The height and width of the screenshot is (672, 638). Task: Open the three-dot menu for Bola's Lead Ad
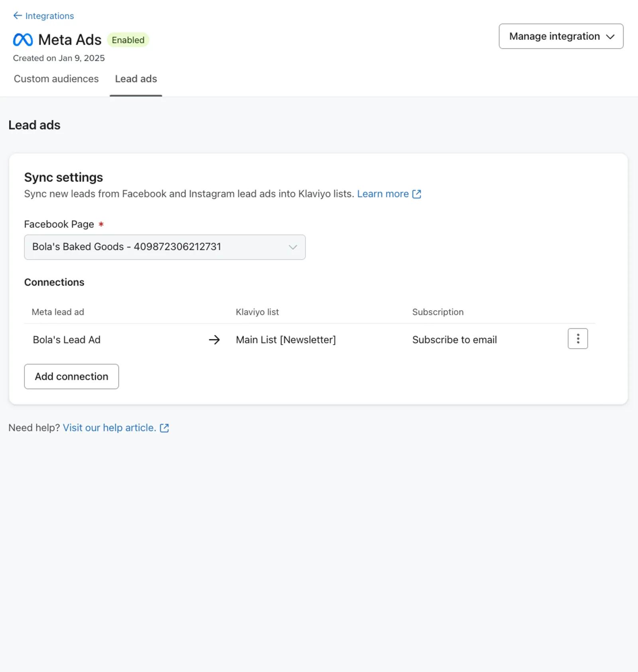pos(578,339)
